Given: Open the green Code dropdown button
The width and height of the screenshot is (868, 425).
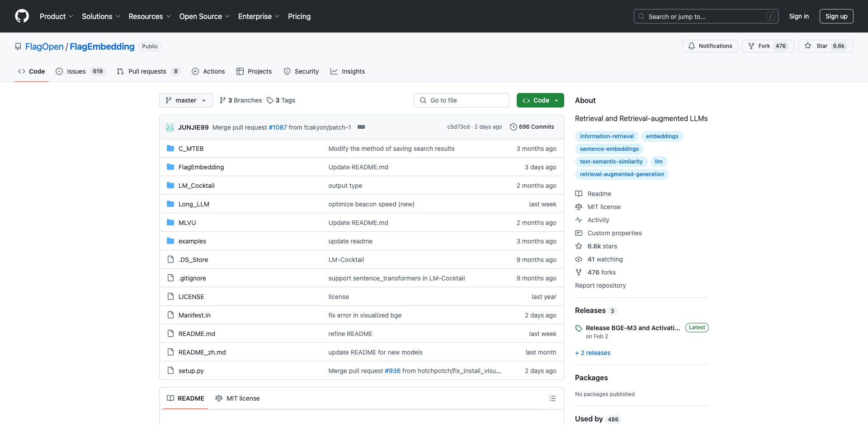Looking at the screenshot, I should [x=540, y=100].
